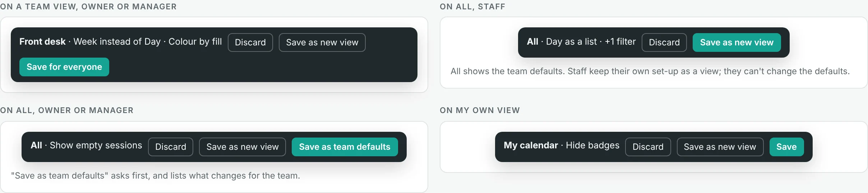
Task: Click 'ON ALL, STAFF' heading
Action: pyautogui.click(x=472, y=6)
